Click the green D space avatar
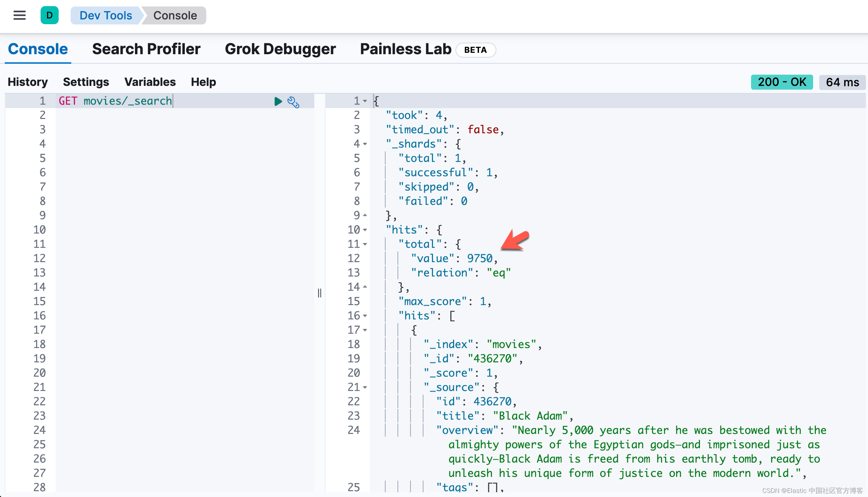Image resolution: width=868 pixels, height=497 pixels. [x=49, y=15]
